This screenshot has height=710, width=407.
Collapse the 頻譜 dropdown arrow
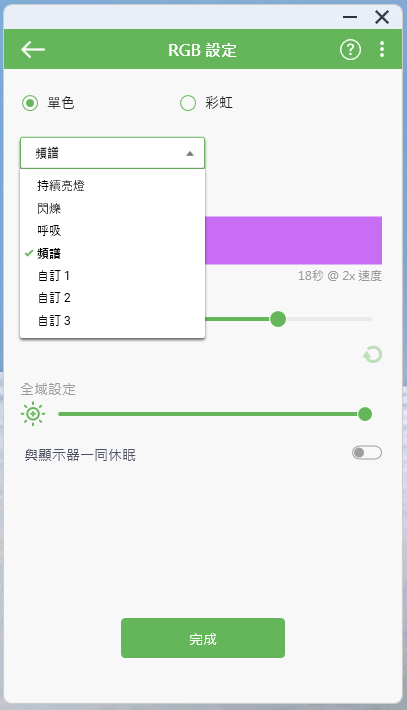pyautogui.click(x=190, y=154)
